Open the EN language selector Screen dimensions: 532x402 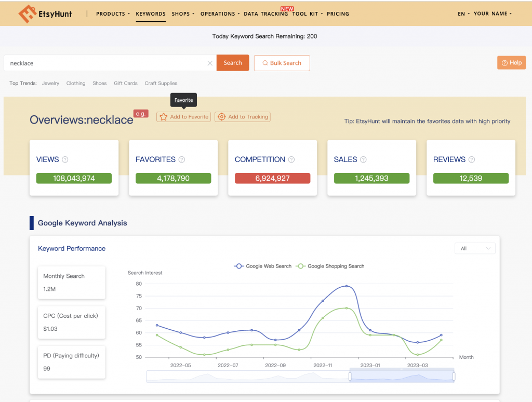[463, 14]
